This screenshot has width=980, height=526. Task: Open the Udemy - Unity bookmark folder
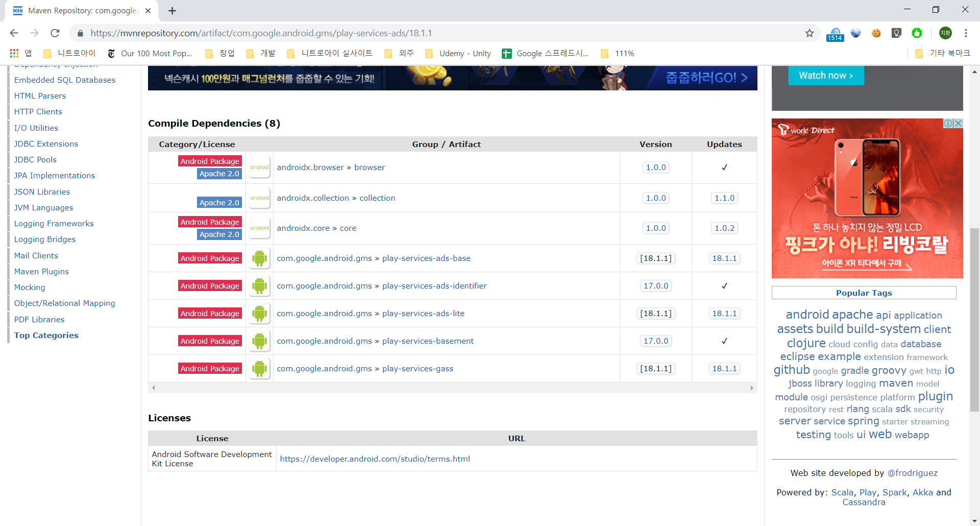click(x=458, y=53)
